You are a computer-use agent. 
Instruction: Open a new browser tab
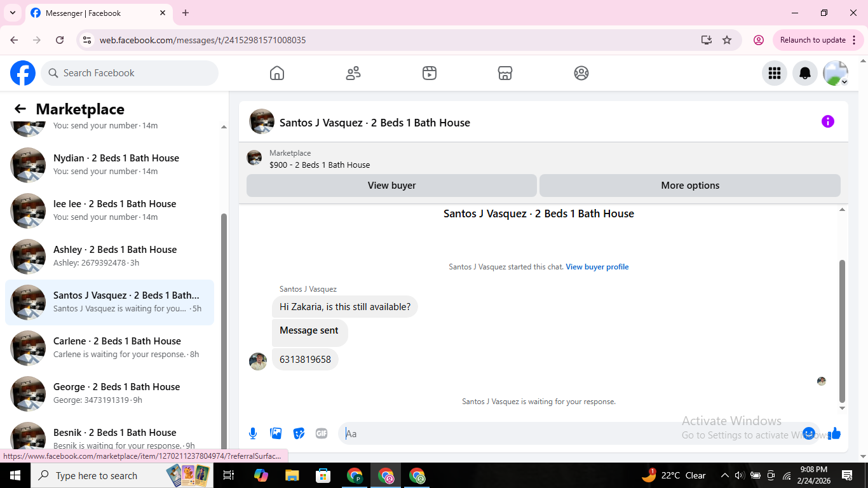click(x=186, y=13)
